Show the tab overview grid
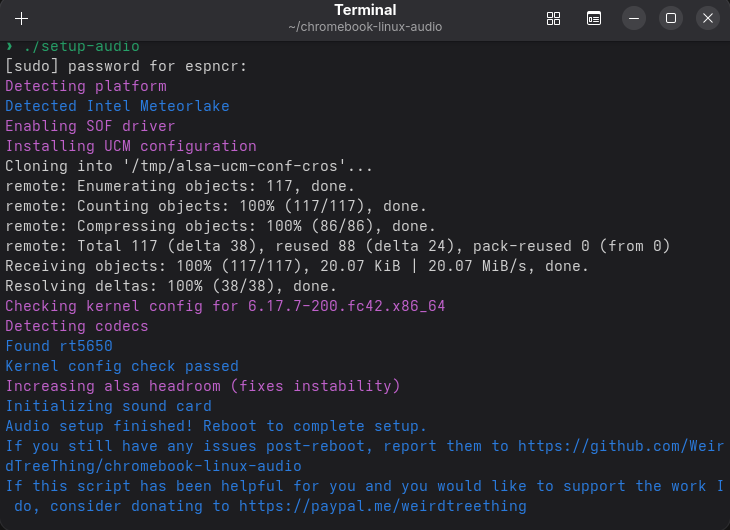The width and height of the screenshot is (730, 530). pos(553,18)
